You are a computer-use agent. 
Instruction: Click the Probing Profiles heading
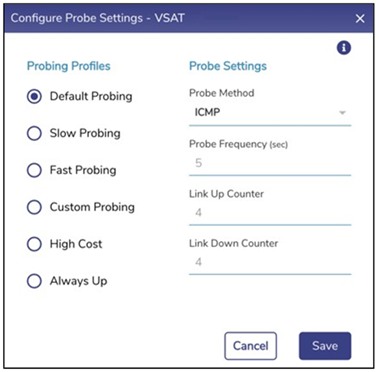click(69, 66)
